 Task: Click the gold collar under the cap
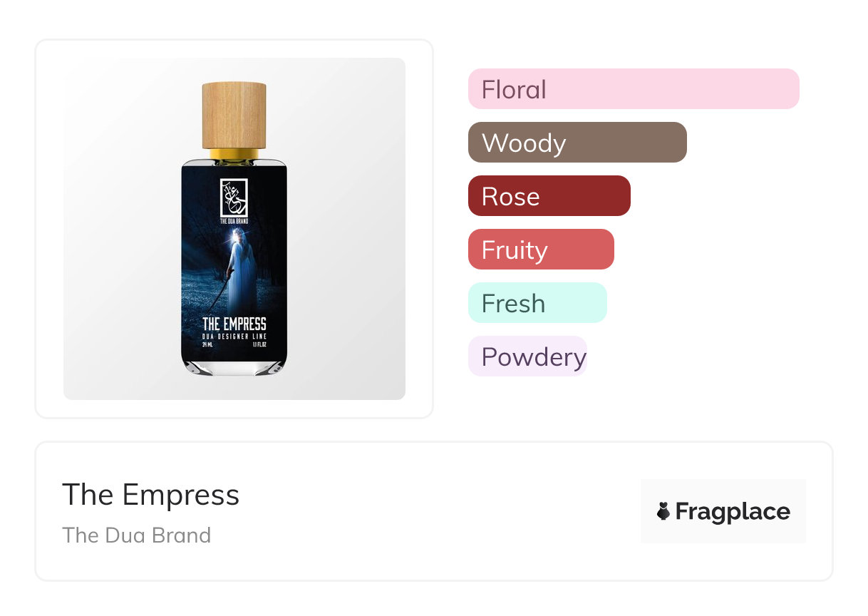coord(234,153)
